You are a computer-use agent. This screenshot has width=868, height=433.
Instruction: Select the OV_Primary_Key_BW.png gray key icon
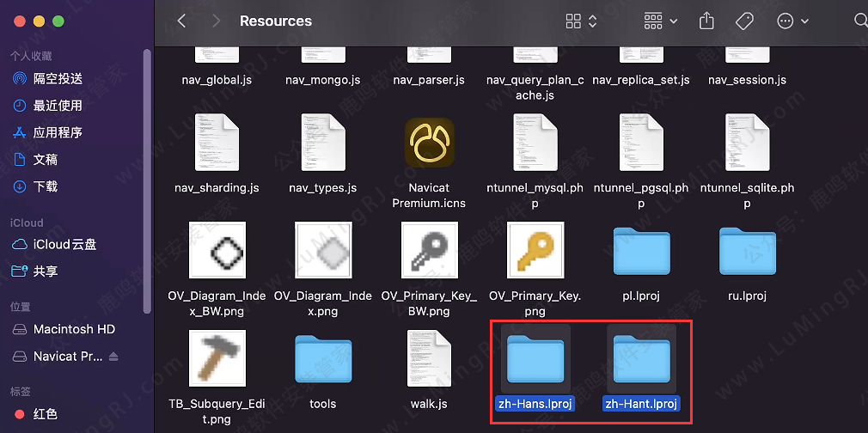pyautogui.click(x=430, y=250)
